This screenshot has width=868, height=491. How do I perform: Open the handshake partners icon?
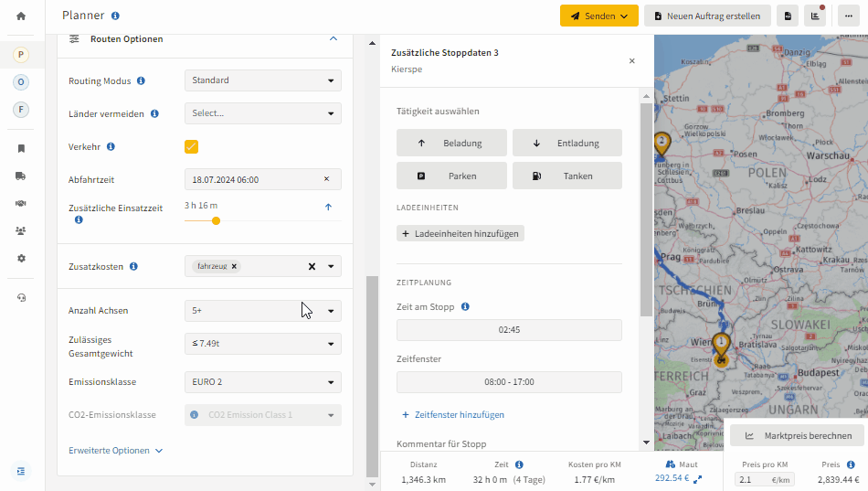pos(21,203)
